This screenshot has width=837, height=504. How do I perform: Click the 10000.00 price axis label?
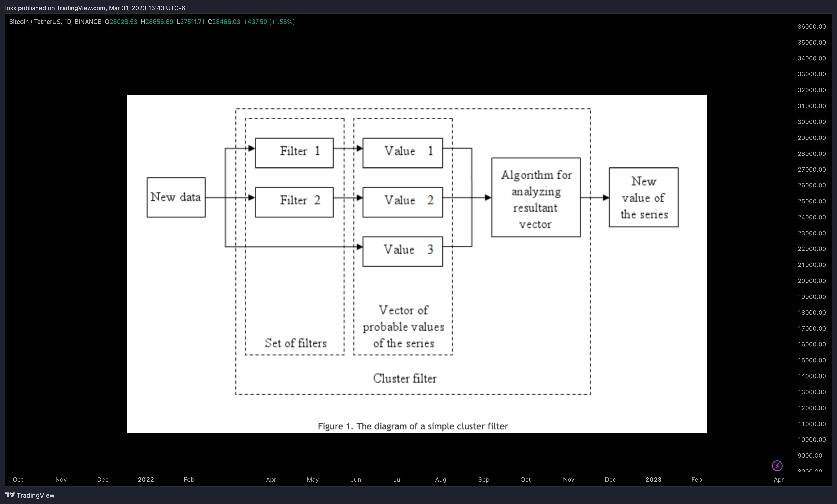click(811, 440)
